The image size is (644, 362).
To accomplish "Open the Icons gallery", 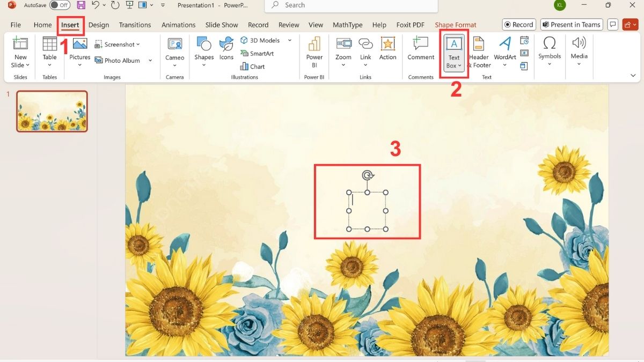I will pyautogui.click(x=226, y=44).
